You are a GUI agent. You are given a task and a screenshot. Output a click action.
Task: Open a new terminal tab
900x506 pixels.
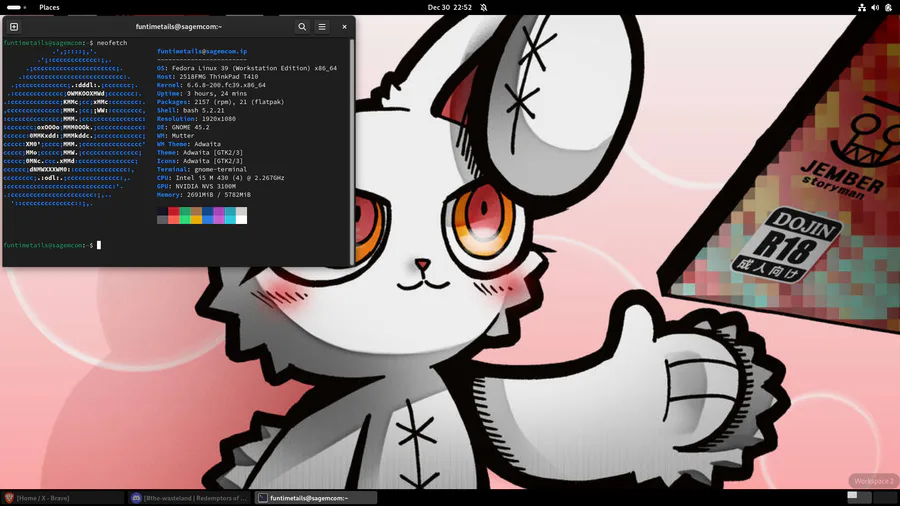14,26
